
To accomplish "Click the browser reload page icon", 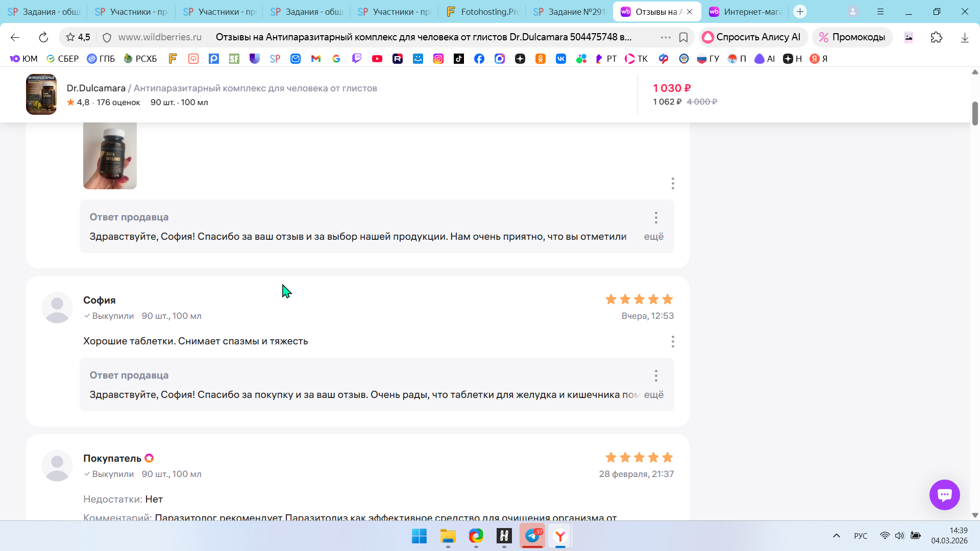I will click(x=43, y=37).
